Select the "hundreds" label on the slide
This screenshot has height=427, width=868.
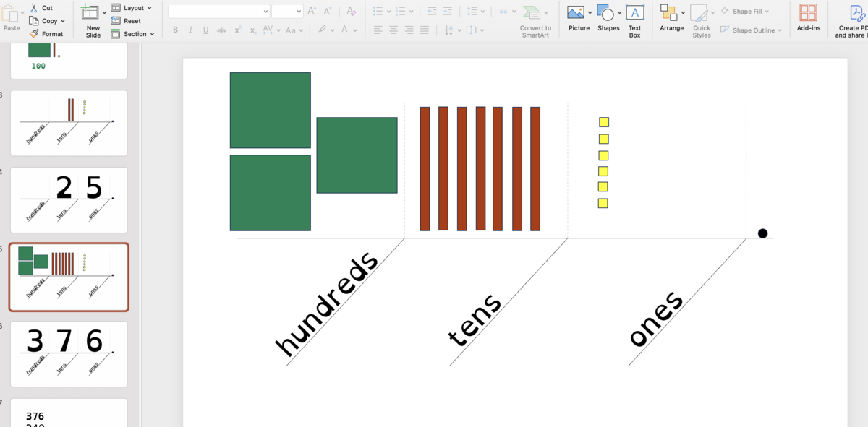[x=327, y=304]
